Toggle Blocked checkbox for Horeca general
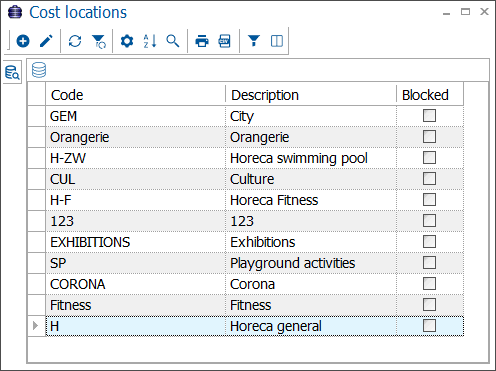Viewport: 496px width, 371px height. [429, 326]
